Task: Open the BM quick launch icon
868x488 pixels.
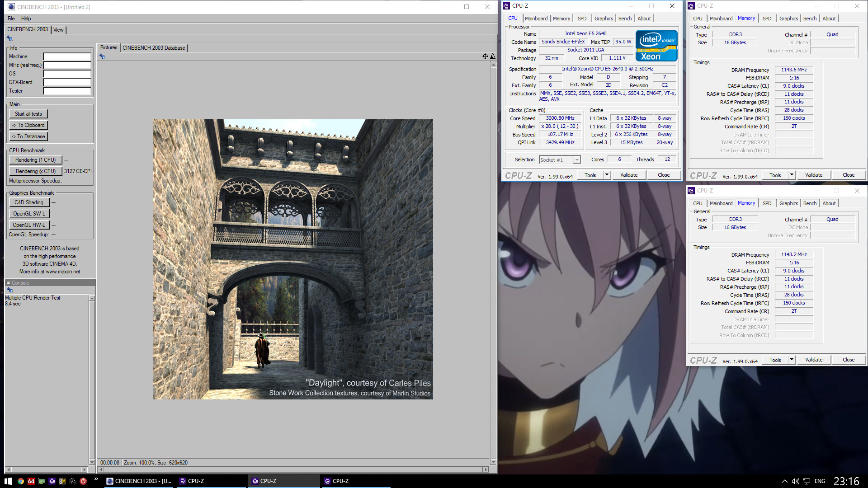Action: coord(62,481)
